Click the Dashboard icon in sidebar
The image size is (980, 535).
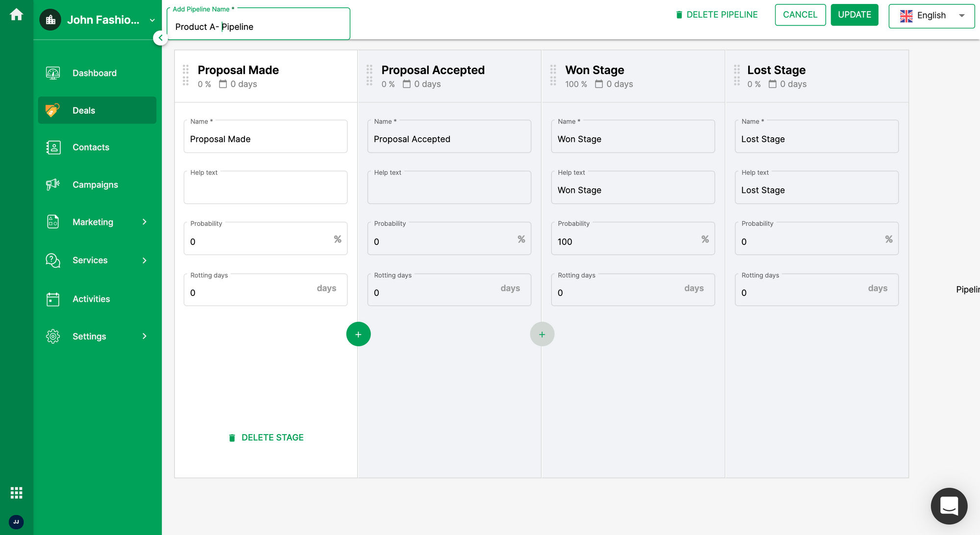[53, 73]
